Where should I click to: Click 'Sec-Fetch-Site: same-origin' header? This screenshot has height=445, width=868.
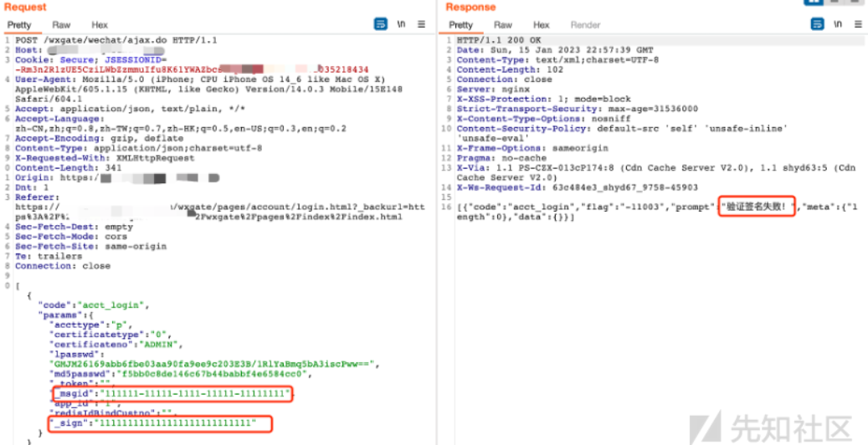(90, 246)
